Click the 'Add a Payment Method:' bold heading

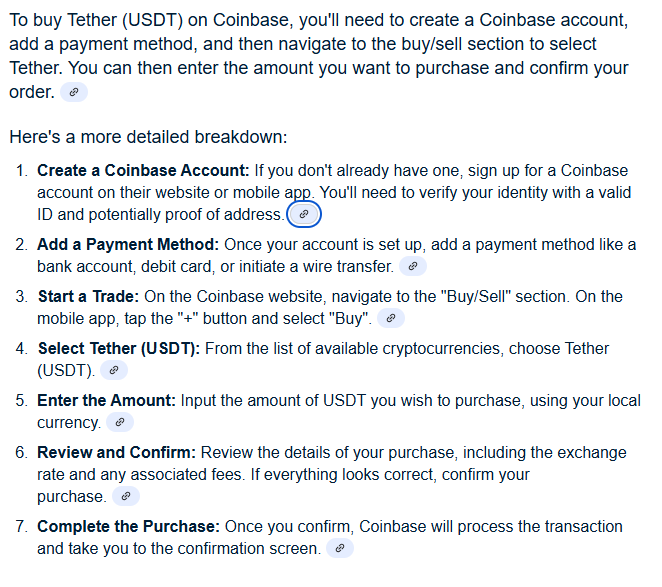point(128,245)
